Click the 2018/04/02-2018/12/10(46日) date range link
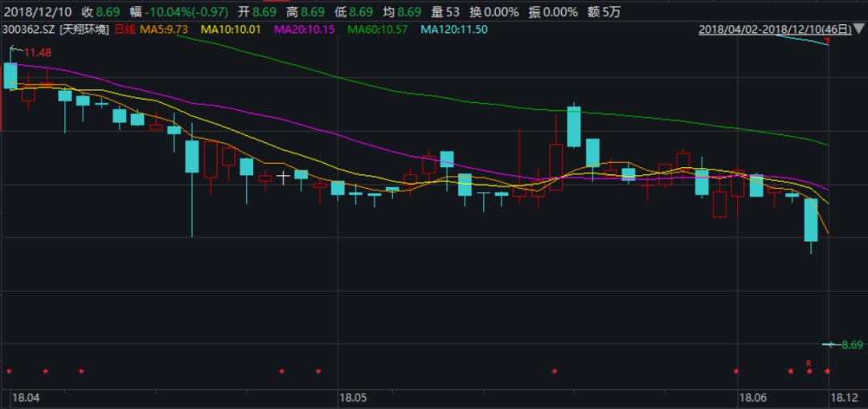The height and width of the screenshot is (409, 868). [x=775, y=30]
